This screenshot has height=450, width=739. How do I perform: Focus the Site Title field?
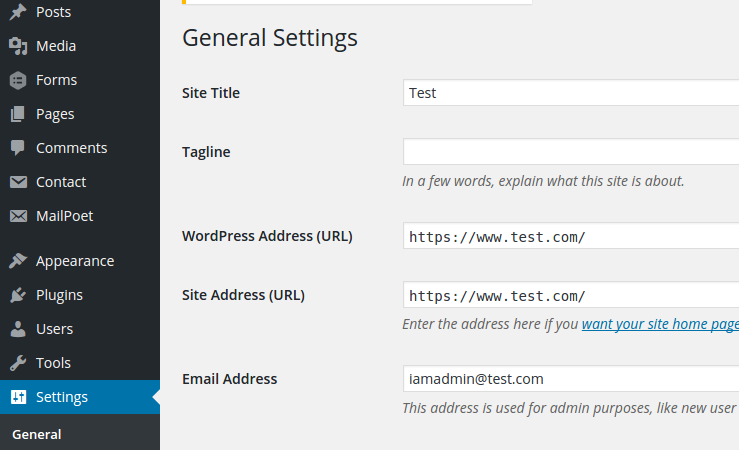pos(570,93)
